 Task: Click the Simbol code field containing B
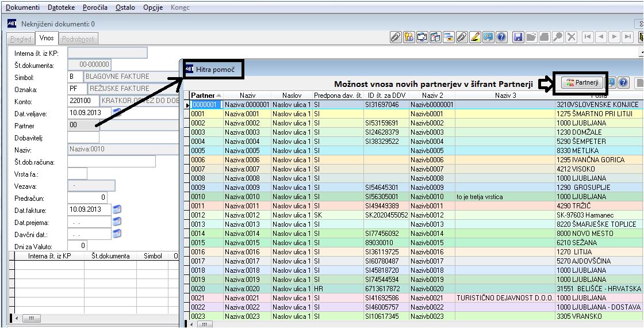tap(75, 77)
